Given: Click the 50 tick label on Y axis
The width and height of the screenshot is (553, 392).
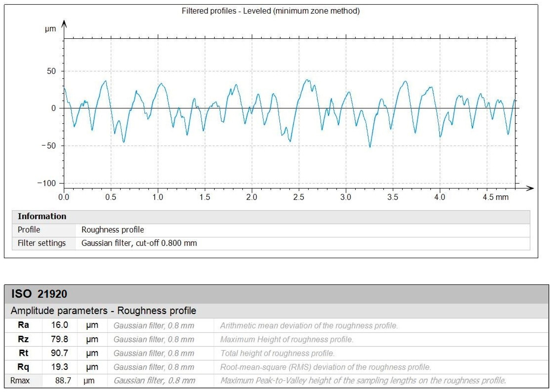Looking at the screenshot, I should point(51,71).
